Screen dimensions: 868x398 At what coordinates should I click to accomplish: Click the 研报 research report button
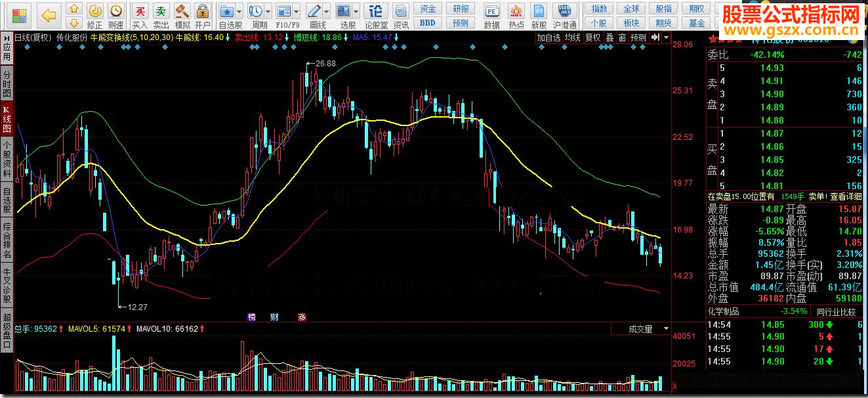point(461,9)
